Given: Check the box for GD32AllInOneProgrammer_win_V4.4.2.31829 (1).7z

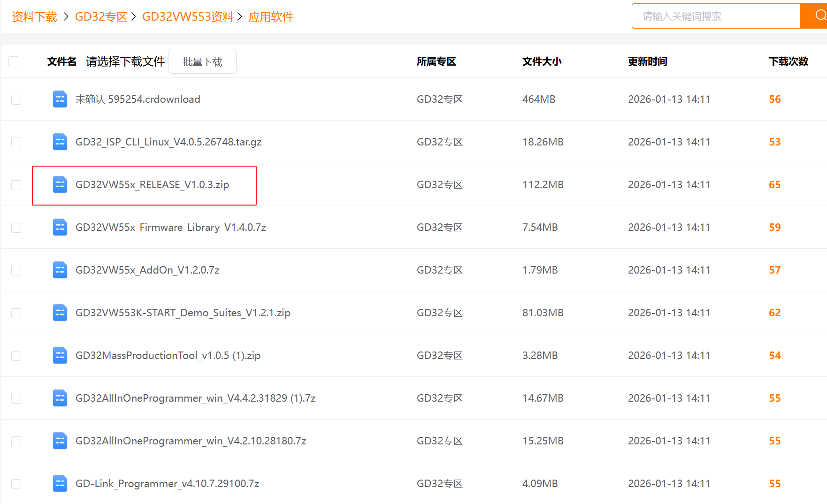Looking at the screenshot, I should [16, 398].
